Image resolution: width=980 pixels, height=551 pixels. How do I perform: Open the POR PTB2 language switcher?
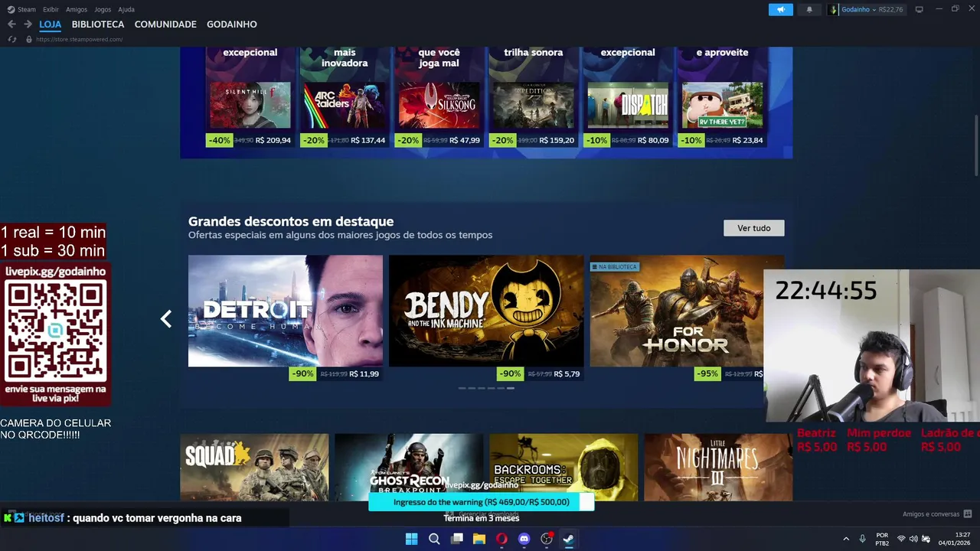882,539
